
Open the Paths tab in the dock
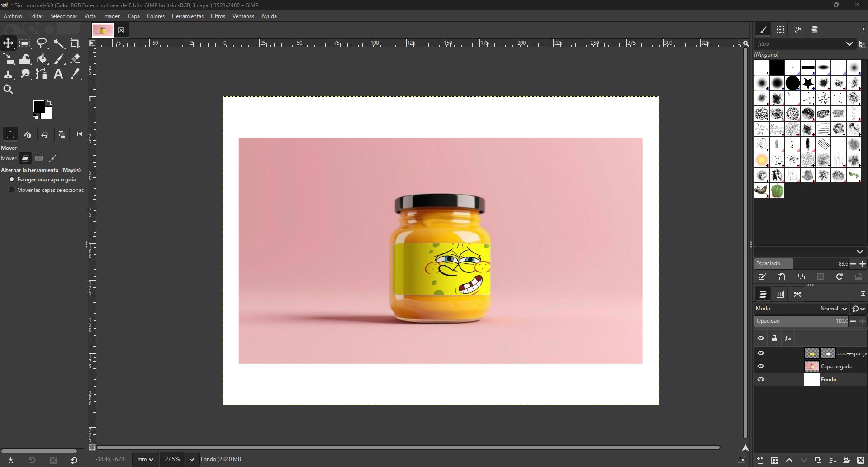(x=797, y=294)
